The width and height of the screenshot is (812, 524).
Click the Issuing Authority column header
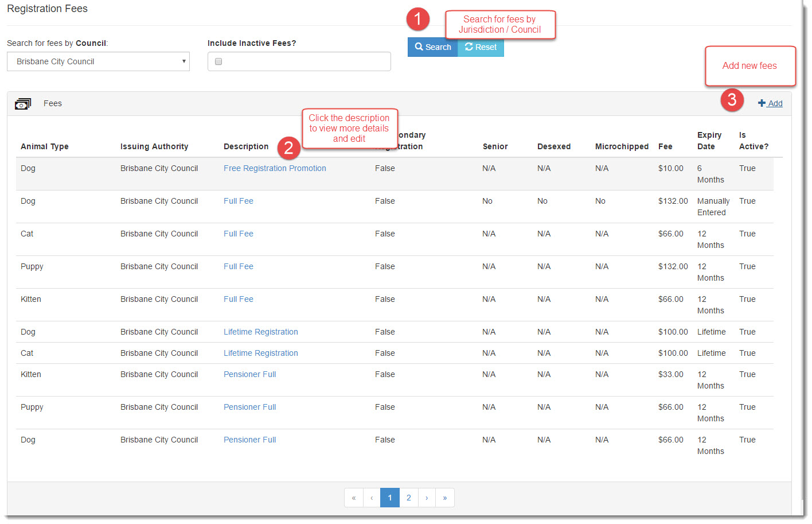[154, 146]
